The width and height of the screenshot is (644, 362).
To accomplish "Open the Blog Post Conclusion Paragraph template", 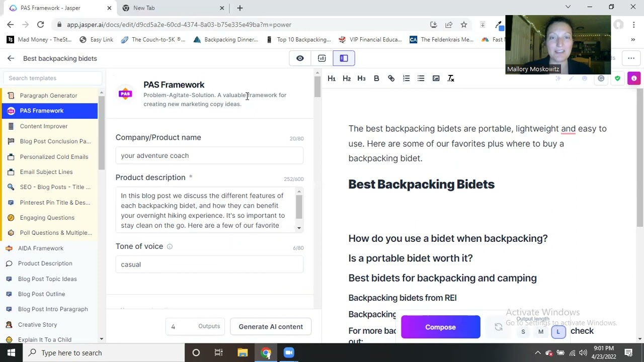I will click(49, 141).
